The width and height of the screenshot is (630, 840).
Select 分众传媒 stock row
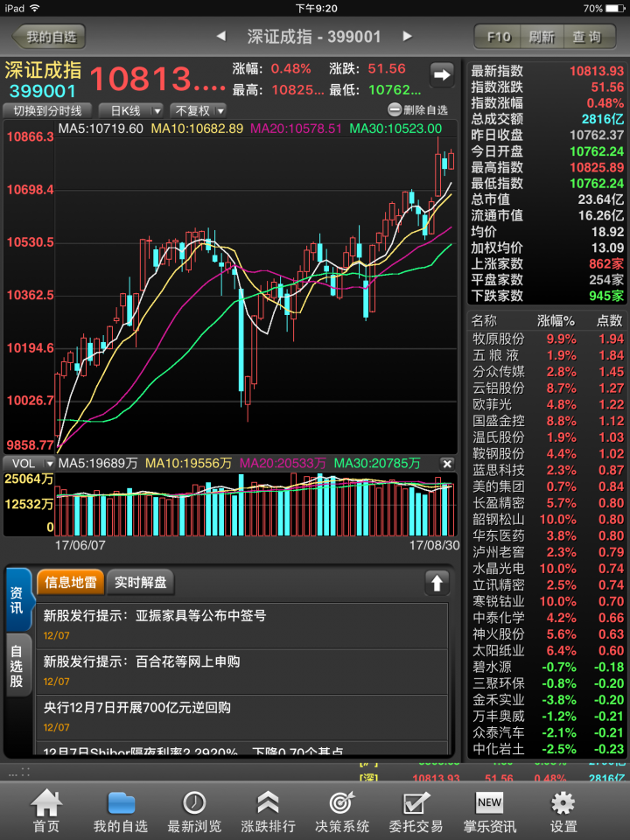coord(548,372)
